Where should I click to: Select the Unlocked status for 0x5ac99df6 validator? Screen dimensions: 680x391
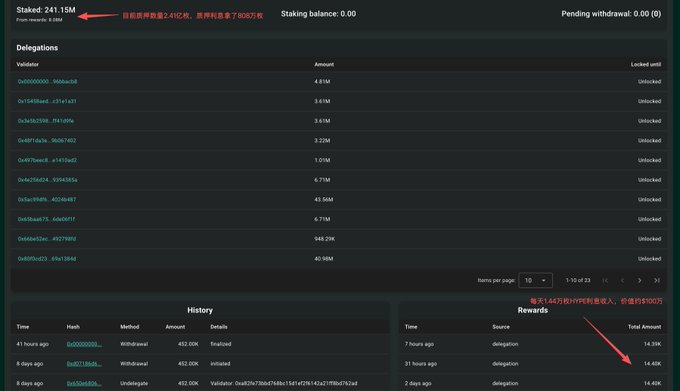pos(649,199)
